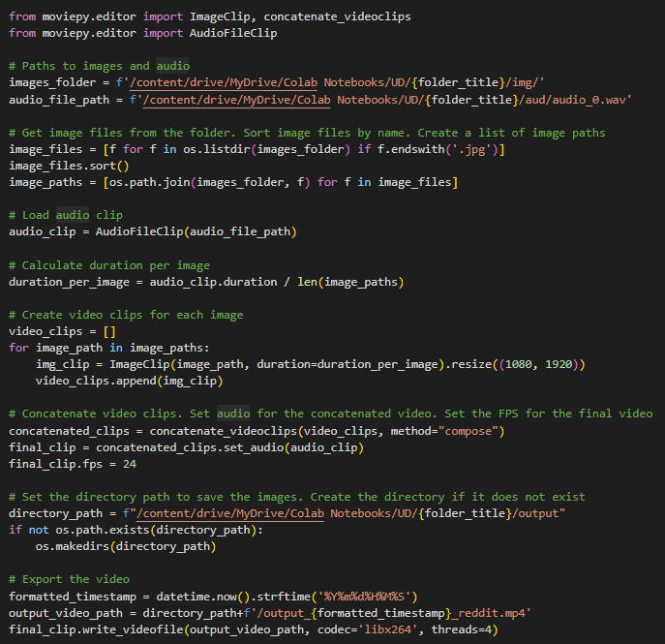Click the 'for image_path in image_paths:' loop header
This screenshot has height=644, width=665.
(109, 349)
